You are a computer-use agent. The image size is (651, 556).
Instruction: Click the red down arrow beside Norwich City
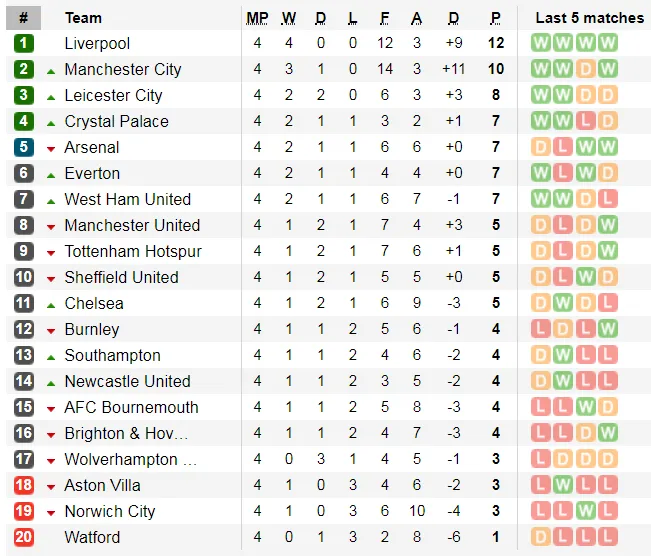51,512
